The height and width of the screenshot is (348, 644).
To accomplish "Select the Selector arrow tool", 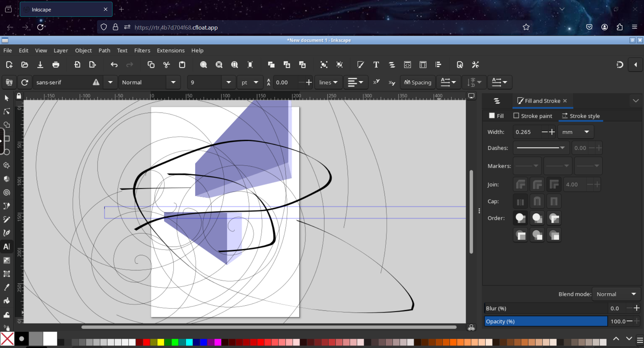I will point(7,98).
